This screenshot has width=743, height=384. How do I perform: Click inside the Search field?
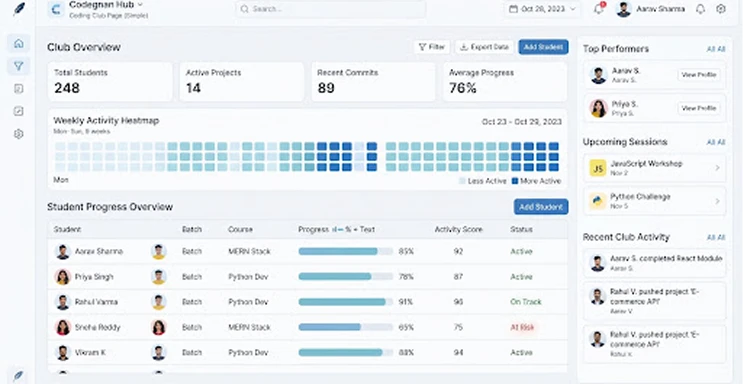click(x=331, y=9)
